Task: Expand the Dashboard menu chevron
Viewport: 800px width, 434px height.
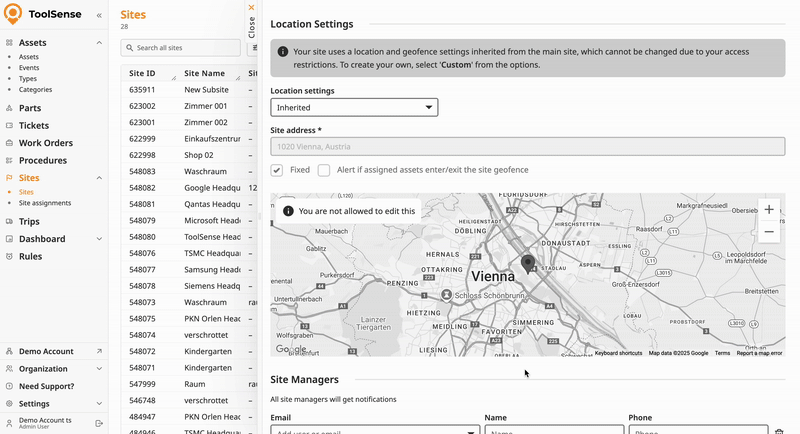Action: [99, 239]
